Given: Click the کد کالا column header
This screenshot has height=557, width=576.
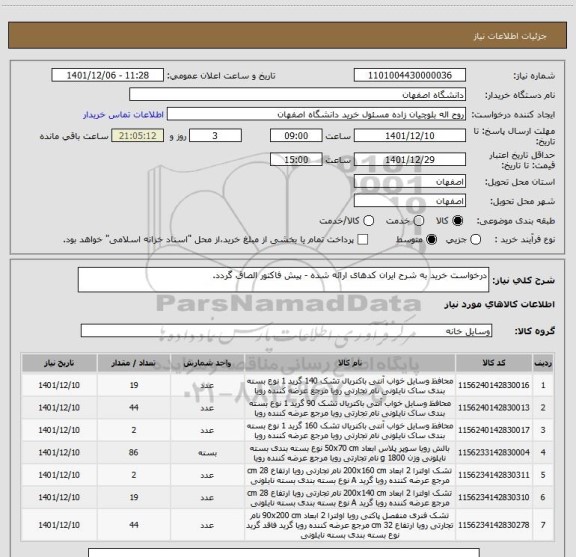Looking at the screenshot, I should [x=494, y=363].
